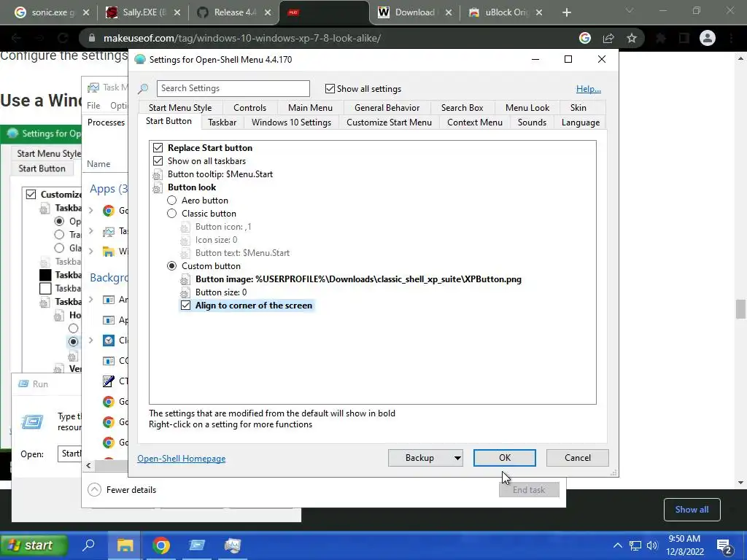This screenshot has height=560, width=747.
Task: Expand the Task Manager app row
Action: (x=91, y=231)
